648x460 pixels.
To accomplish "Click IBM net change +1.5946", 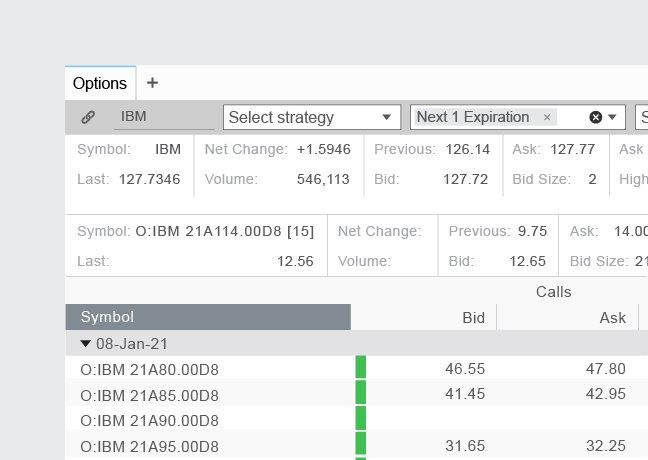I will tap(324, 149).
